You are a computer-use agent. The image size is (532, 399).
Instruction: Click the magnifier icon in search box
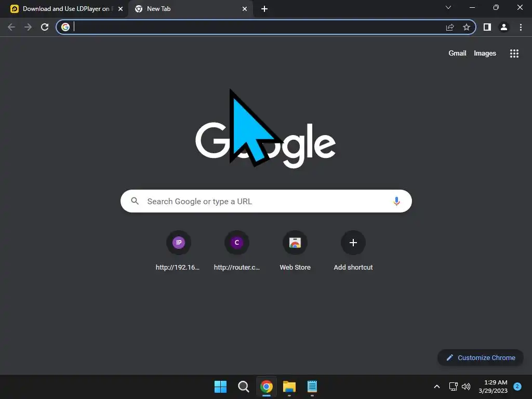point(135,201)
